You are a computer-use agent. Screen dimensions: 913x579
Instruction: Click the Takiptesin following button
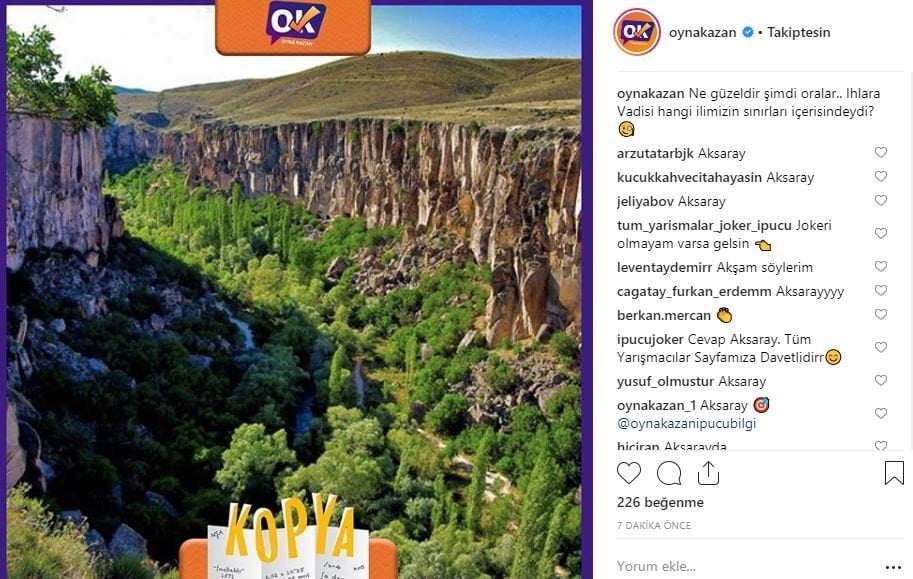tap(798, 33)
